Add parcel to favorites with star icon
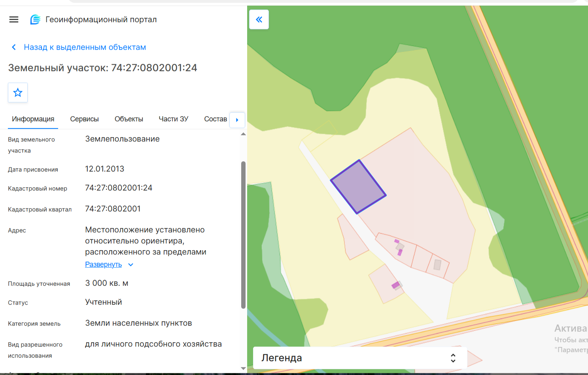Image resolution: width=588 pixels, height=375 pixels. point(18,92)
